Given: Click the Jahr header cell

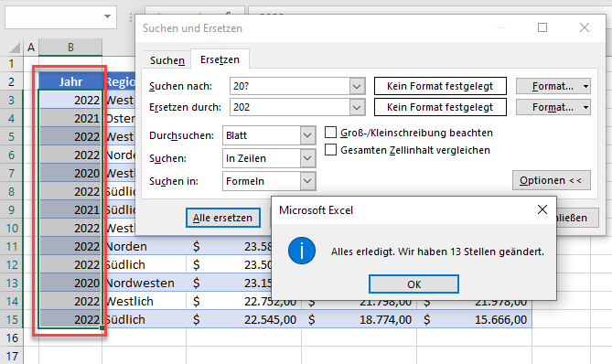Looking at the screenshot, I should point(70,81).
